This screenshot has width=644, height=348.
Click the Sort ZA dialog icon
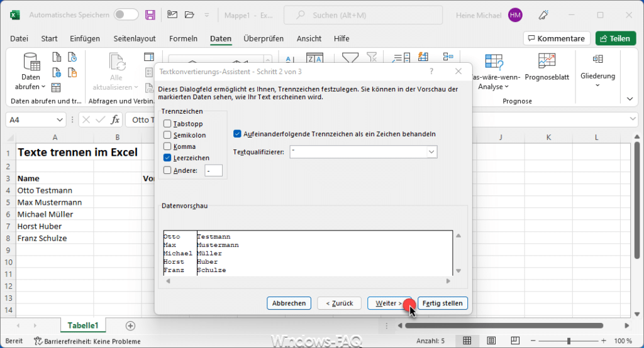pos(314,58)
